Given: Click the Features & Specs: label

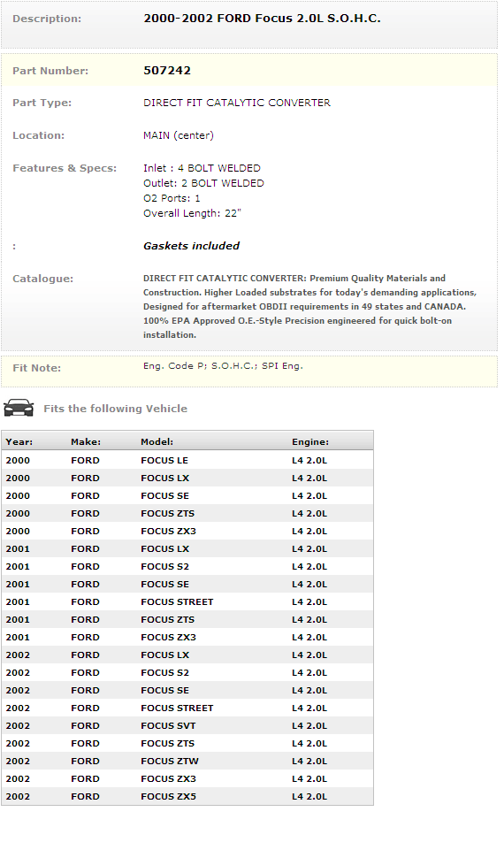Looking at the screenshot, I should (65, 168).
